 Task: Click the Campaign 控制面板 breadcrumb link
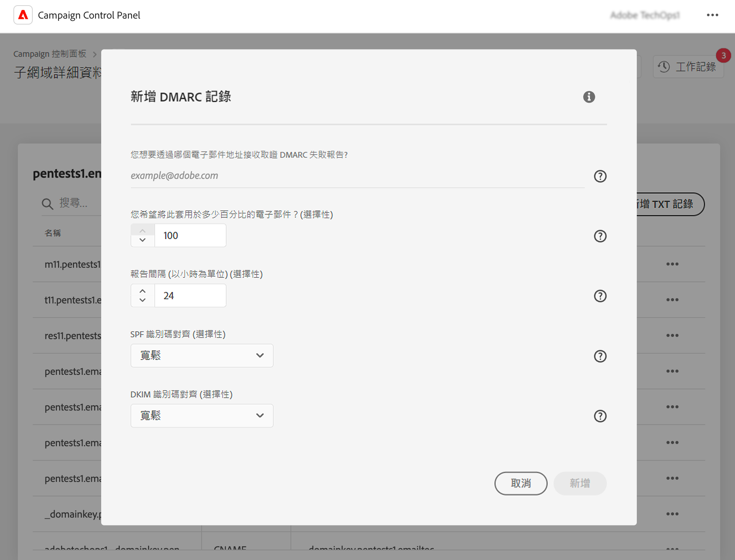50,54
